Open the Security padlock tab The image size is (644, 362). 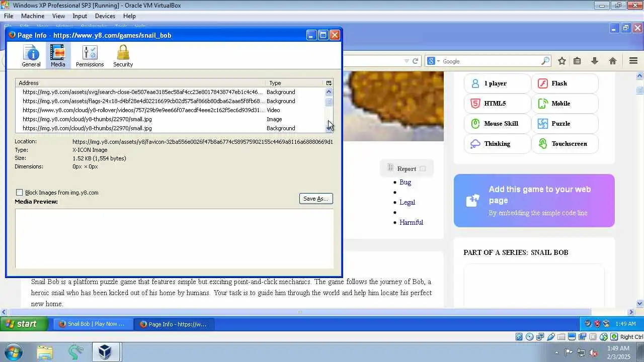tap(123, 56)
